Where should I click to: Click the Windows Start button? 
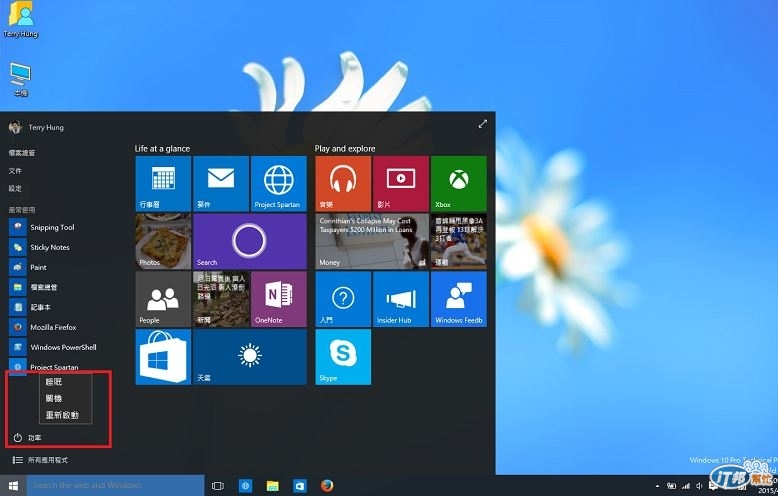[13, 486]
